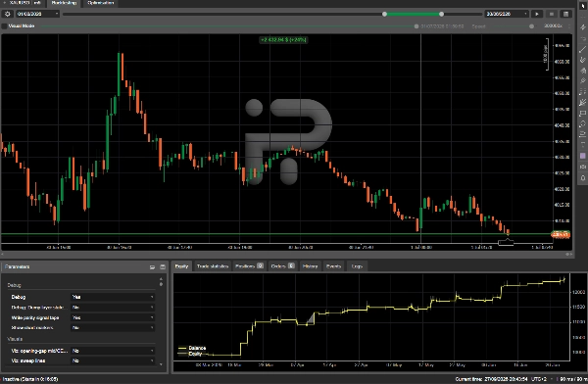Open the Viz sweep lines dropdown
This screenshot has height=384, width=588.
pyautogui.click(x=113, y=360)
